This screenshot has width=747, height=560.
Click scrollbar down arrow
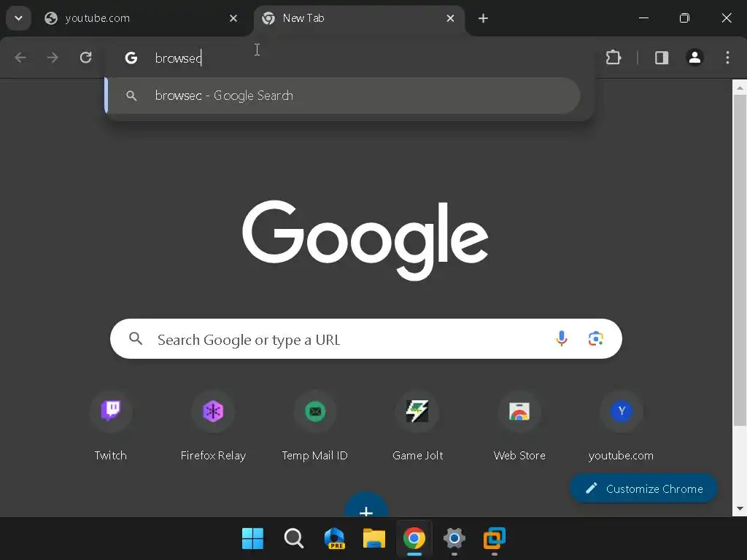[740, 508]
